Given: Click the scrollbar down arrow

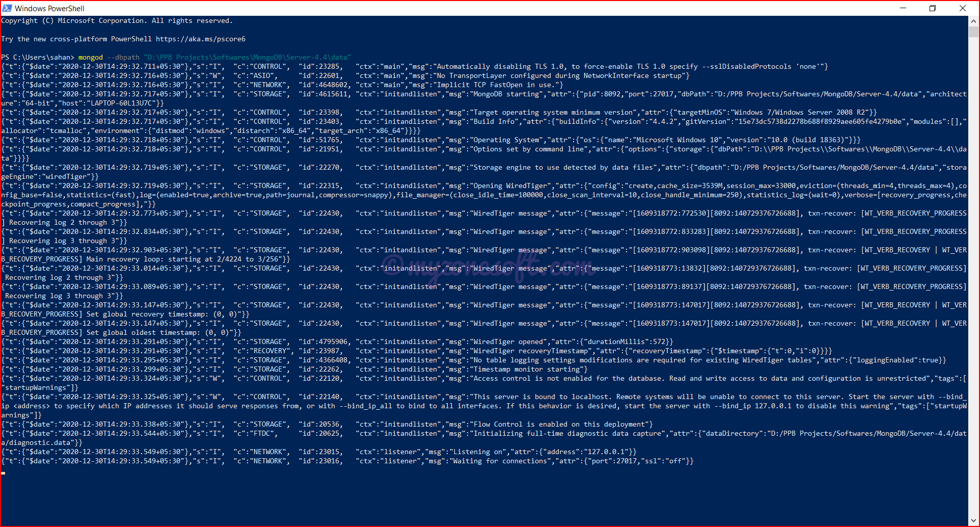Looking at the screenshot, I should tap(973, 521).
